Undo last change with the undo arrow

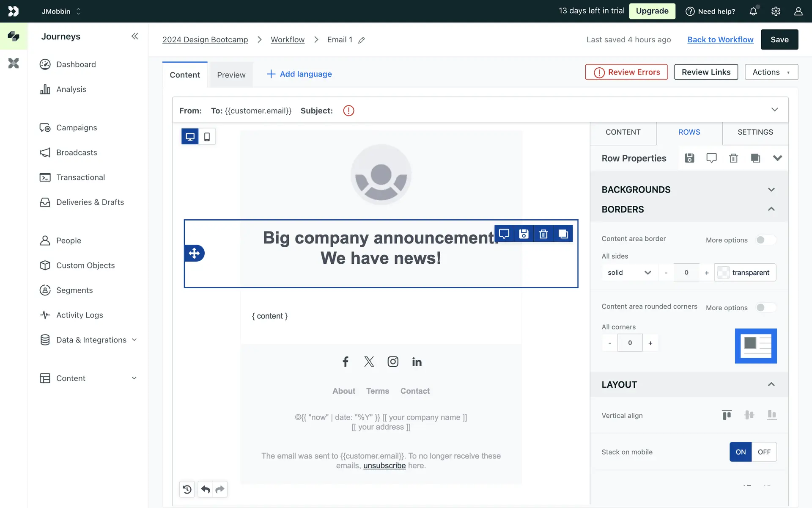tap(206, 489)
